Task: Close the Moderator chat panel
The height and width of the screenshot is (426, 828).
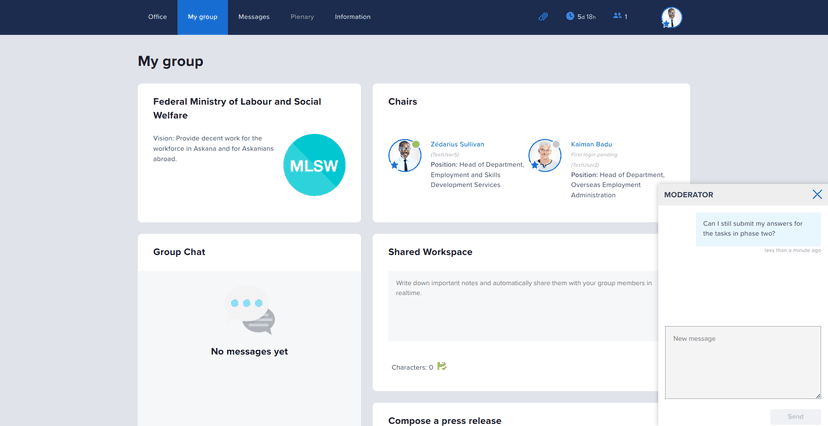Action: pos(817,194)
